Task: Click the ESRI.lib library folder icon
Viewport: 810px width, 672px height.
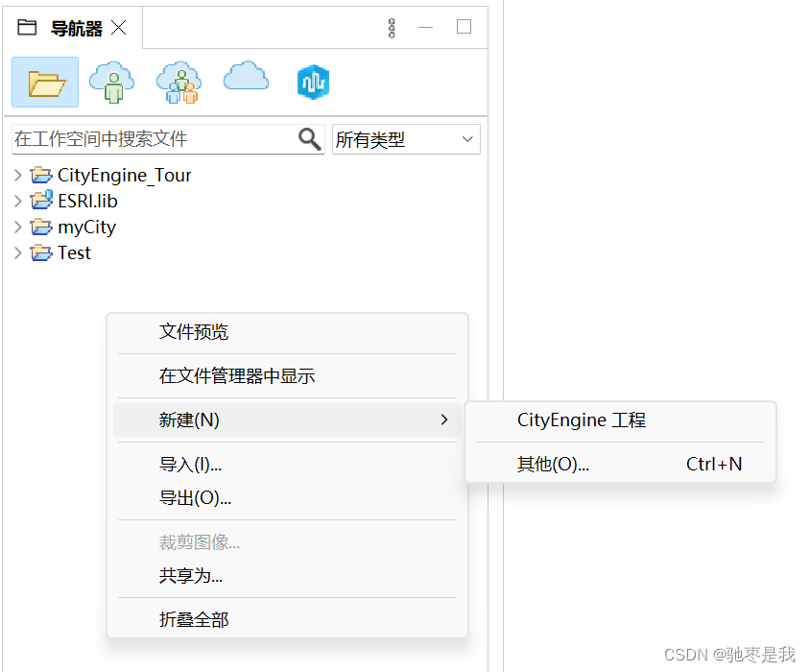Action: (41, 201)
